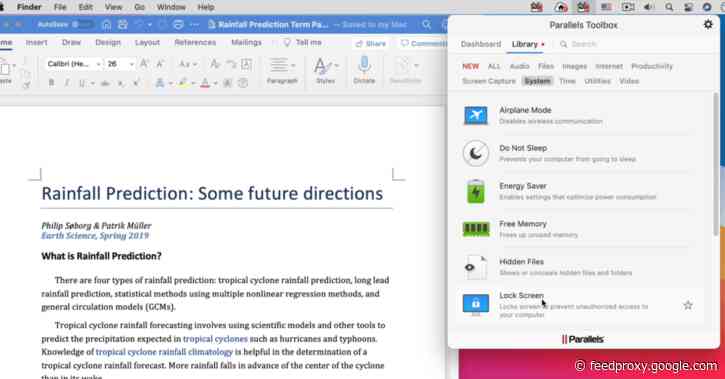The height and width of the screenshot is (379, 725).
Task: Click the red font color button
Action: point(205,83)
